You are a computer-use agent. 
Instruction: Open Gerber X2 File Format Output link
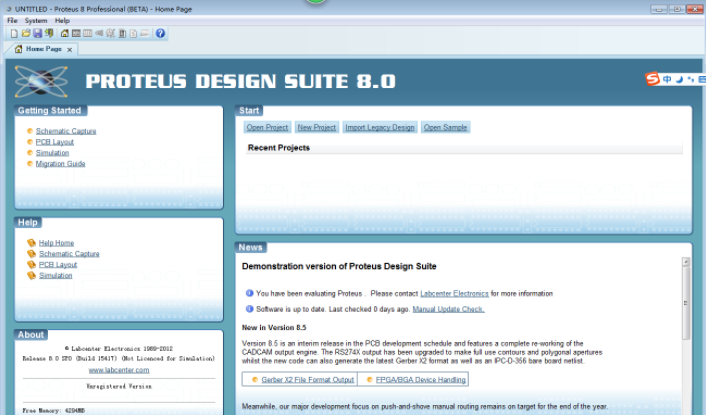tap(308, 379)
